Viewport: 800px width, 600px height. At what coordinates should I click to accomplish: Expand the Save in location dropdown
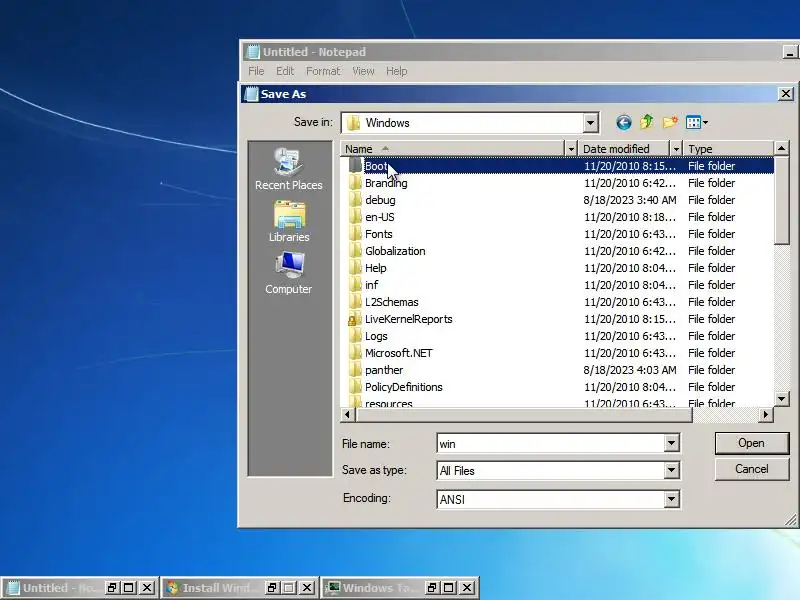tap(590, 123)
